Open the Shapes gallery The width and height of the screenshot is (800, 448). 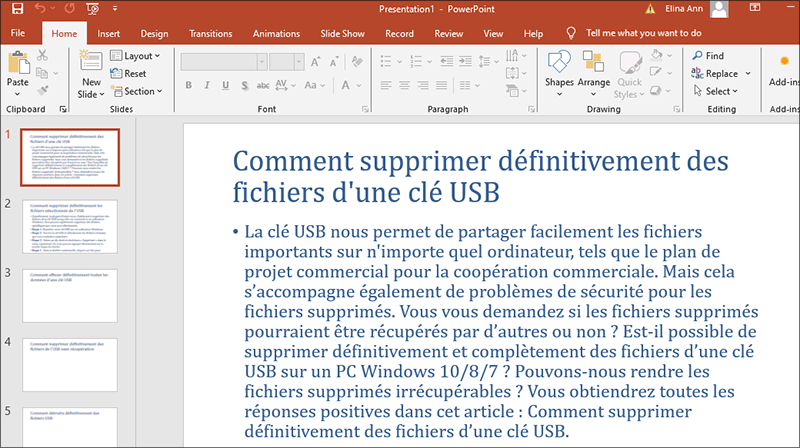559,73
